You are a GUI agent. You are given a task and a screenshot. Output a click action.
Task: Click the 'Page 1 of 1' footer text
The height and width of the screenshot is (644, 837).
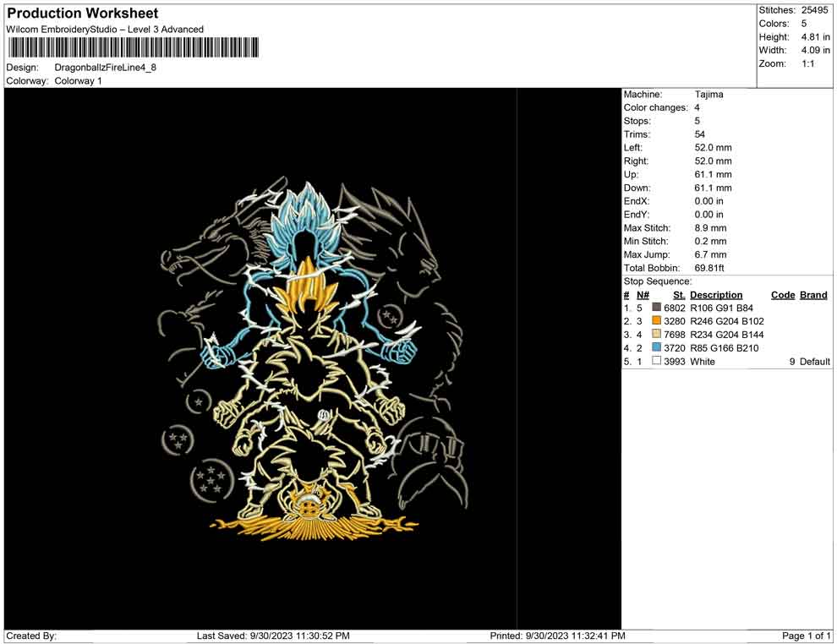click(x=806, y=636)
